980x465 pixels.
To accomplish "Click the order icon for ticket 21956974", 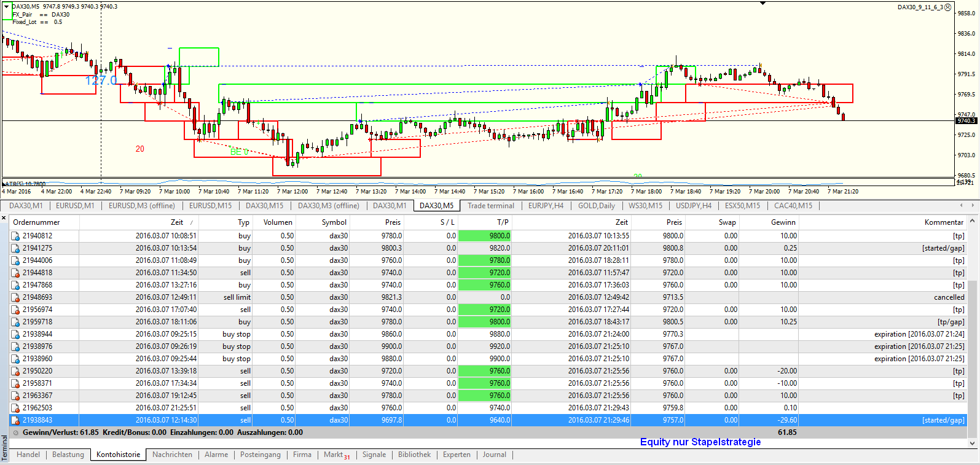I will 15,310.
